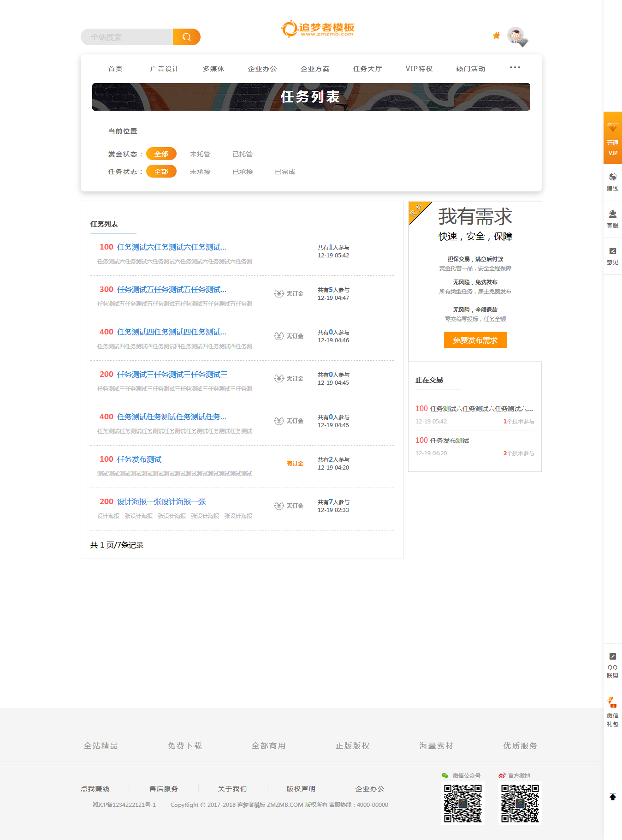Viewport: 622px width, 840px height.
Task: Select 已托管 bounty status filter
Action: (x=242, y=154)
